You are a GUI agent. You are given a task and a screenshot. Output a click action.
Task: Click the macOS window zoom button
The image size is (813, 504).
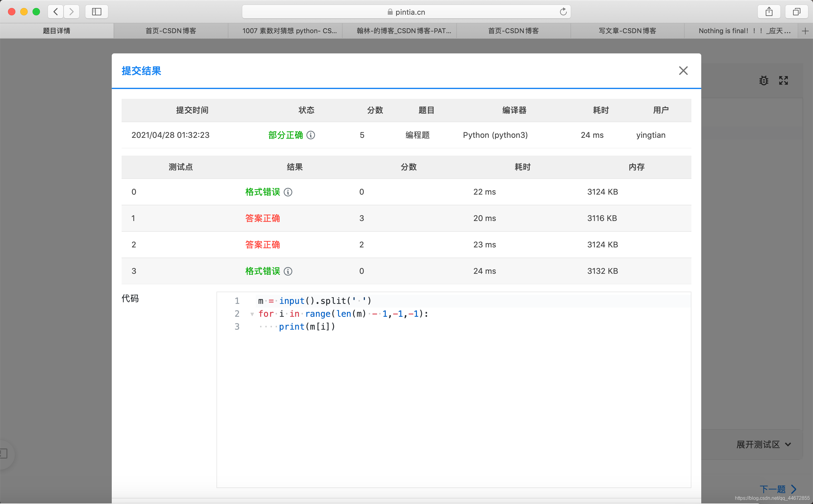click(36, 12)
